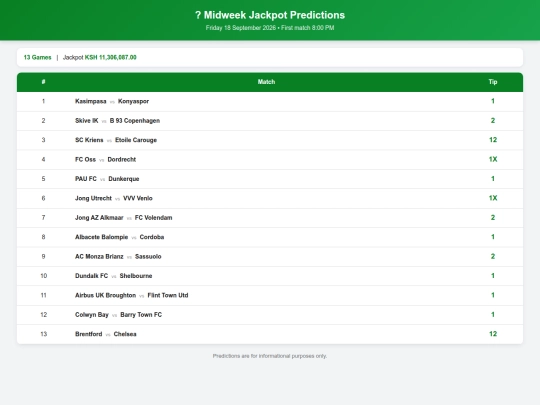The image size is (540, 405).
Task: Click tip 12 for Brentford vs Chelsea
Action: click(x=493, y=334)
